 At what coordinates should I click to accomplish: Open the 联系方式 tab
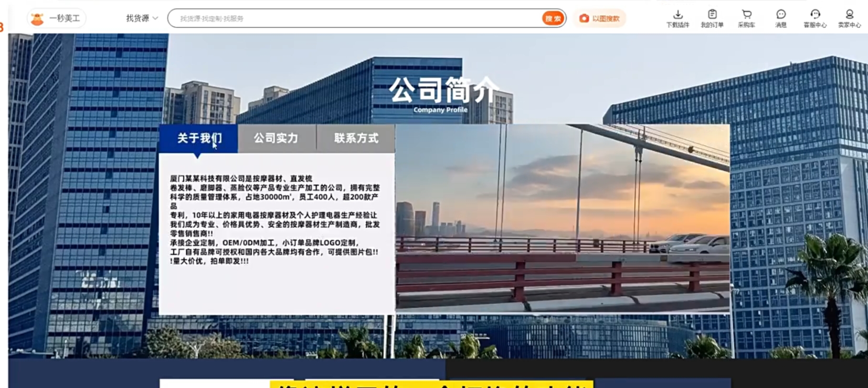(356, 139)
